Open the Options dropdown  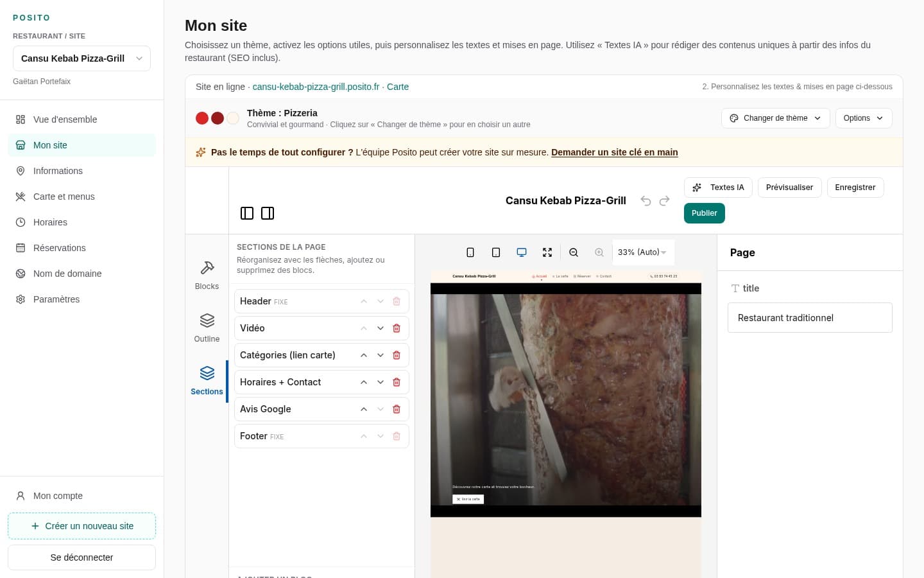point(864,118)
